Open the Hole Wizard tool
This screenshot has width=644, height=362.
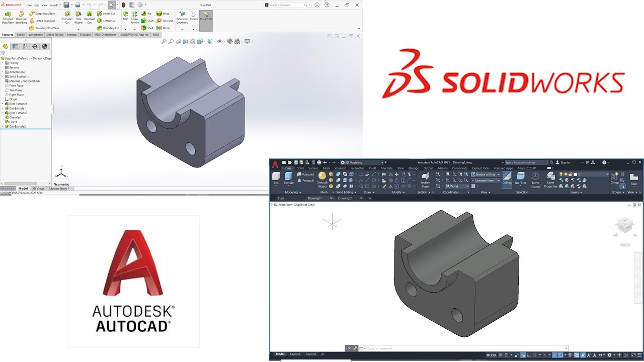78,18
